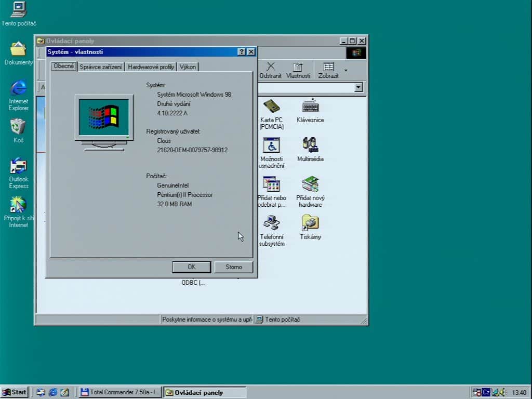Open Klávesnice control panel icon

click(310, 111)
